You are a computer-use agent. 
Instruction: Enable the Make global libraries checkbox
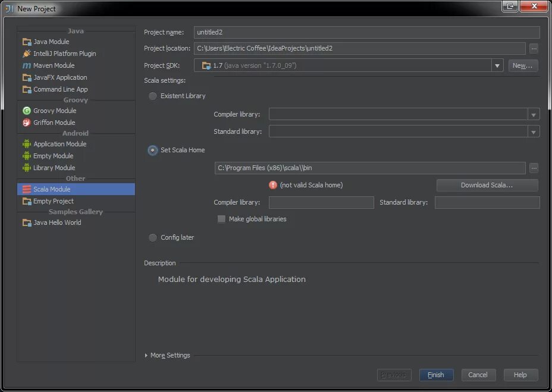[x=221, y=219]
